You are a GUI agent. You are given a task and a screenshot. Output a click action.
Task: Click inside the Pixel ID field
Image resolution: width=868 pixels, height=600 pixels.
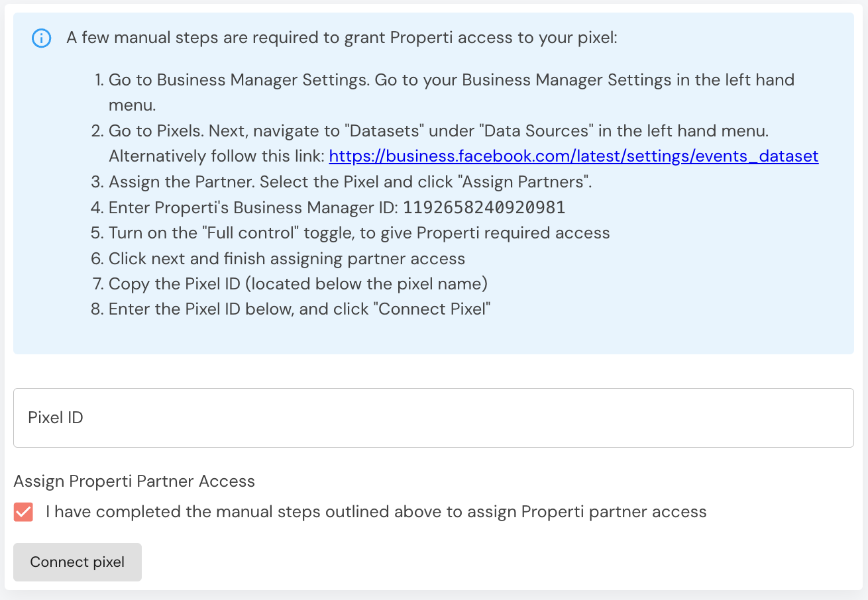(x=434, y=417)
